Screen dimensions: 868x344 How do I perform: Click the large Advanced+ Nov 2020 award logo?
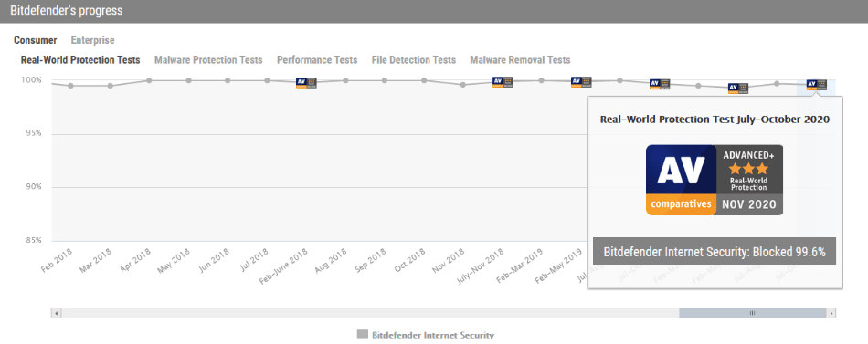(x=715, y=180)
